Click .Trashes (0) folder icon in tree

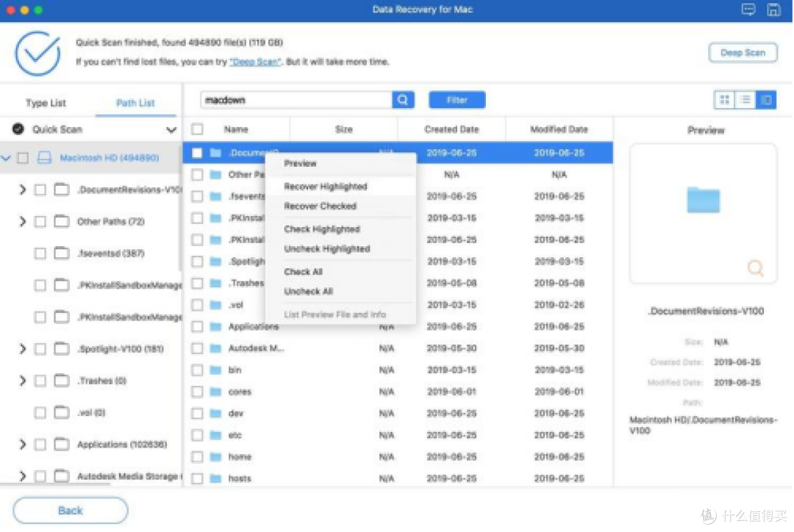62,381
